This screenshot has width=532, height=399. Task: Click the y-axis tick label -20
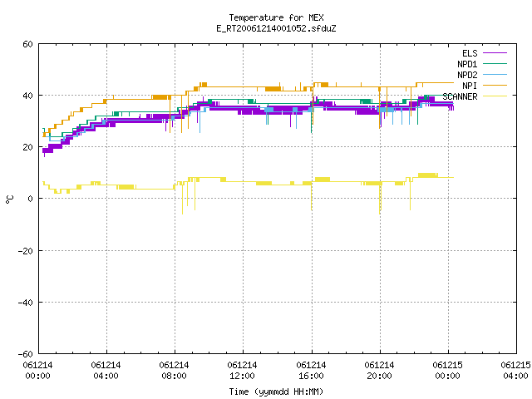pyautogui.click(x=26, y=251)
